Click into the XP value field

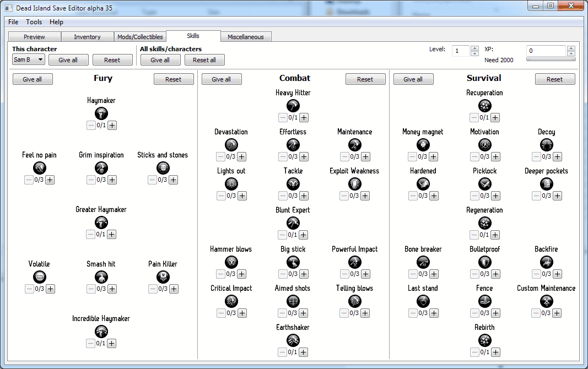[x=546, y=51]
